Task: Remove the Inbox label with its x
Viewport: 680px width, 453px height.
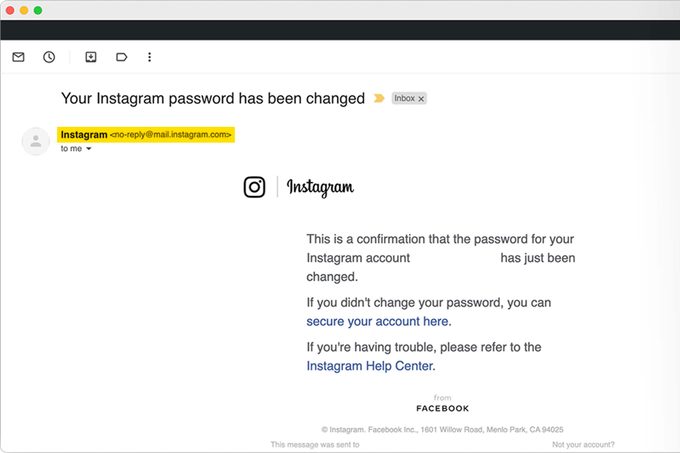Action: pos(421,99)
